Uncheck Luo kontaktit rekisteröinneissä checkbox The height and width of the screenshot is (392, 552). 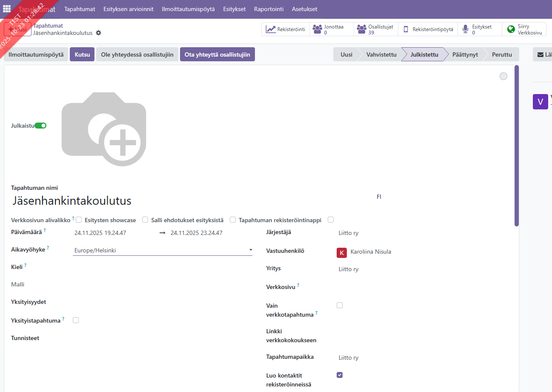[x=340, y=375]
